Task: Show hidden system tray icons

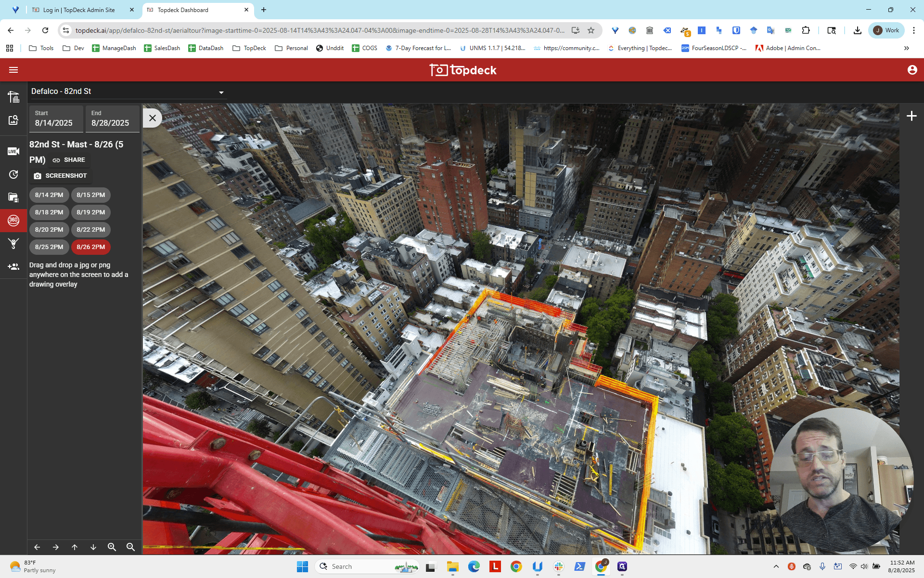Action: tap(776, 566)
